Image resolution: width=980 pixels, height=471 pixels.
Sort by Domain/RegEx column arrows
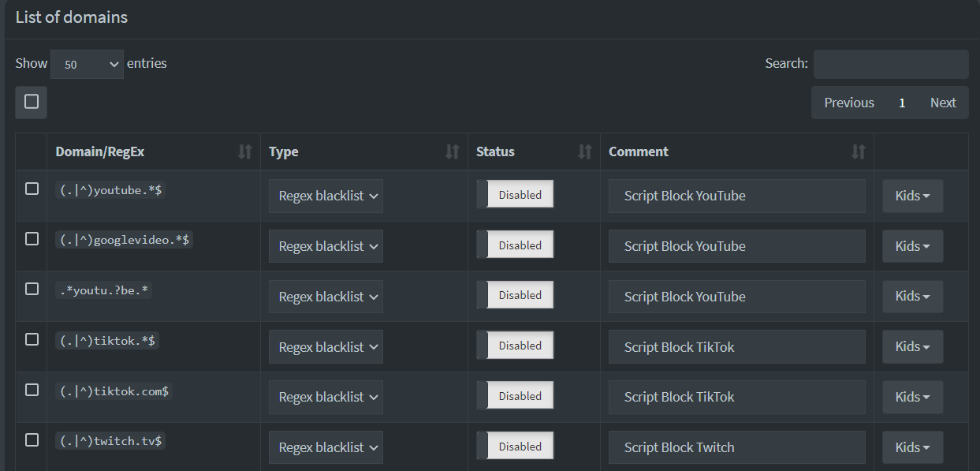tap(245, 151)
